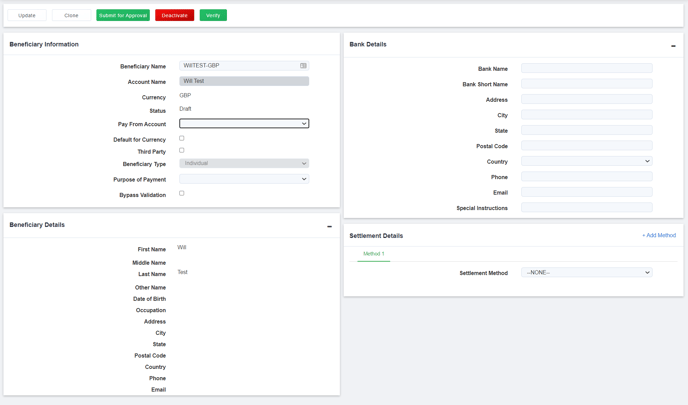This screenshot has width=688, height=405.
Task: Click the Update button
Action: (x=27, y=16)
